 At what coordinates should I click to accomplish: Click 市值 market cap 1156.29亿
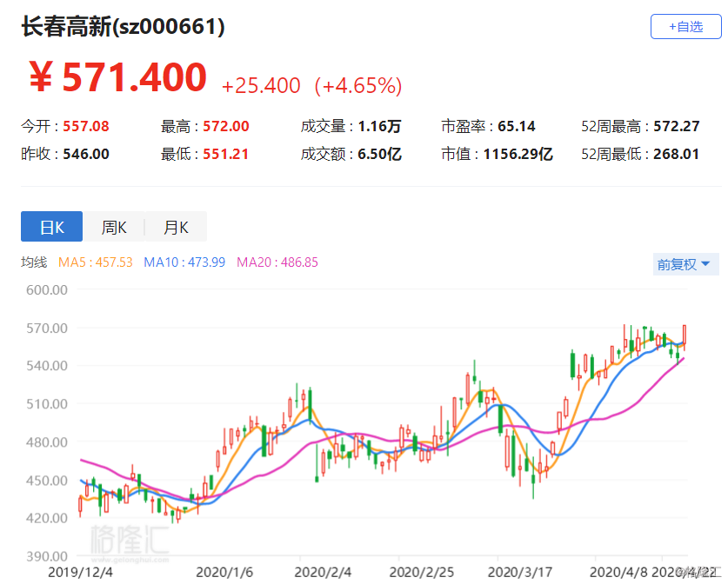click(x=518, y=154)
